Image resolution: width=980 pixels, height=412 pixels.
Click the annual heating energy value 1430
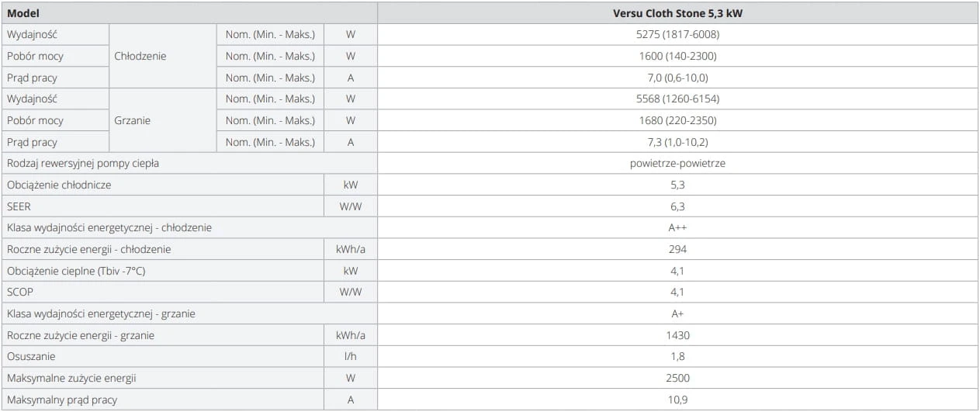(x=678, y=335)
